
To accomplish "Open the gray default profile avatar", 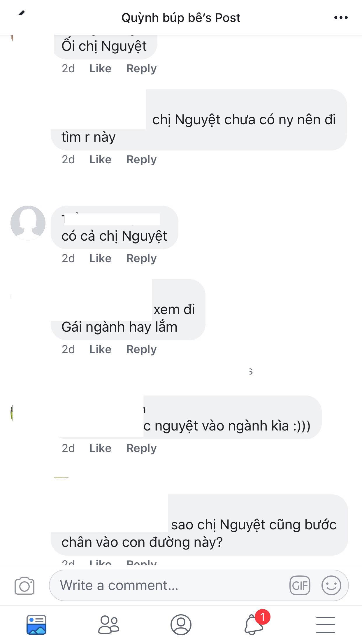I will coord(28,223).
